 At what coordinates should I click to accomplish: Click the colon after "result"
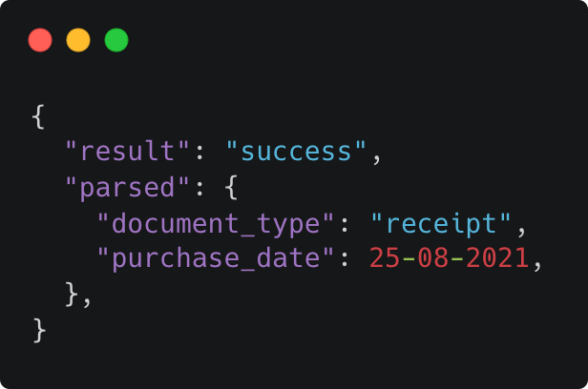click(x=199, y=154)
